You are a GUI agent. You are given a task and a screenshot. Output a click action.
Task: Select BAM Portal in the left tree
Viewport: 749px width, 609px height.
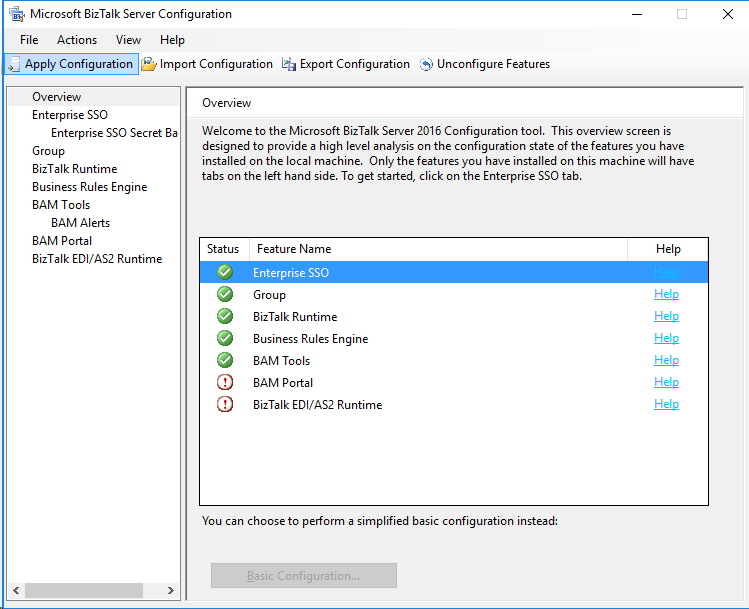click(x=62, y=241)
